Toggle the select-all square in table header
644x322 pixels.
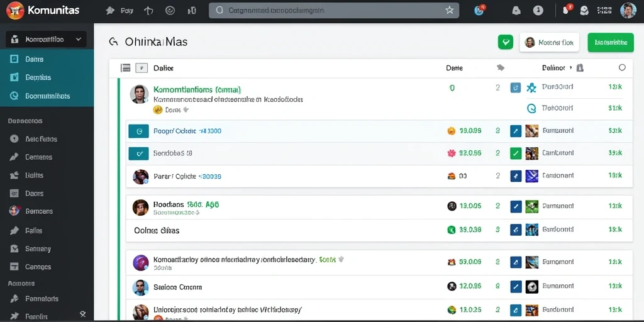(142, 68)
